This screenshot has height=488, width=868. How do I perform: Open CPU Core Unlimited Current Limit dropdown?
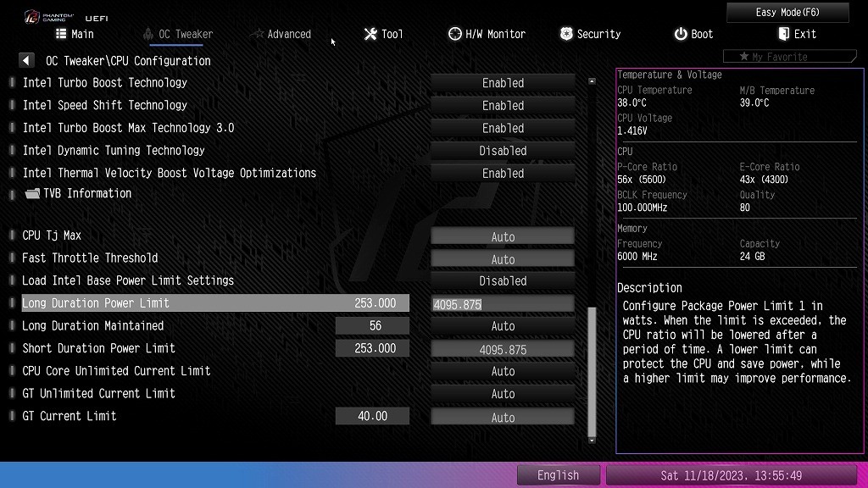click(503, 371)
